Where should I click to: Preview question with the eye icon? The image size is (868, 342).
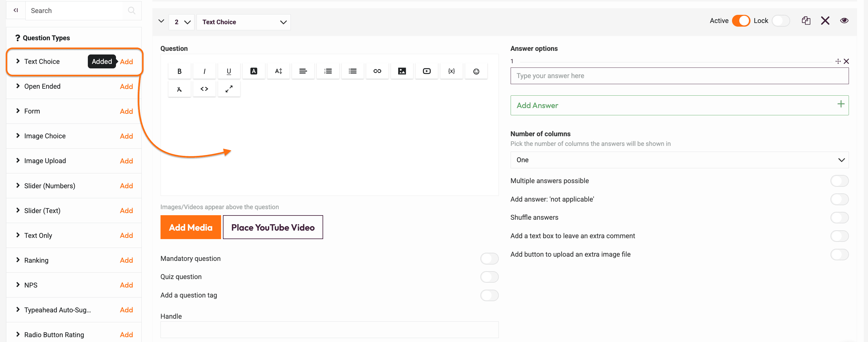tap(844, 21)
